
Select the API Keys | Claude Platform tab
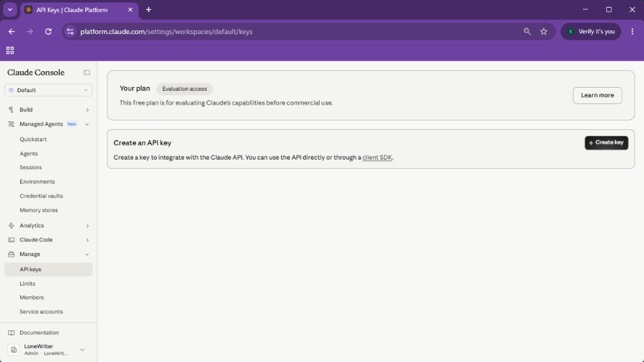tap(78, 10)
